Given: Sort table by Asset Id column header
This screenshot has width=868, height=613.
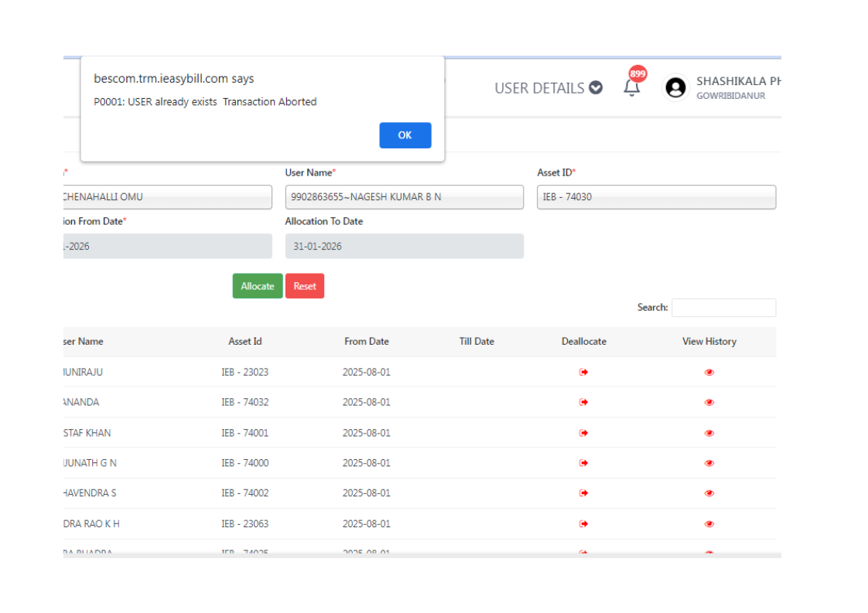Looking at the screenshot, I should 244,342.
